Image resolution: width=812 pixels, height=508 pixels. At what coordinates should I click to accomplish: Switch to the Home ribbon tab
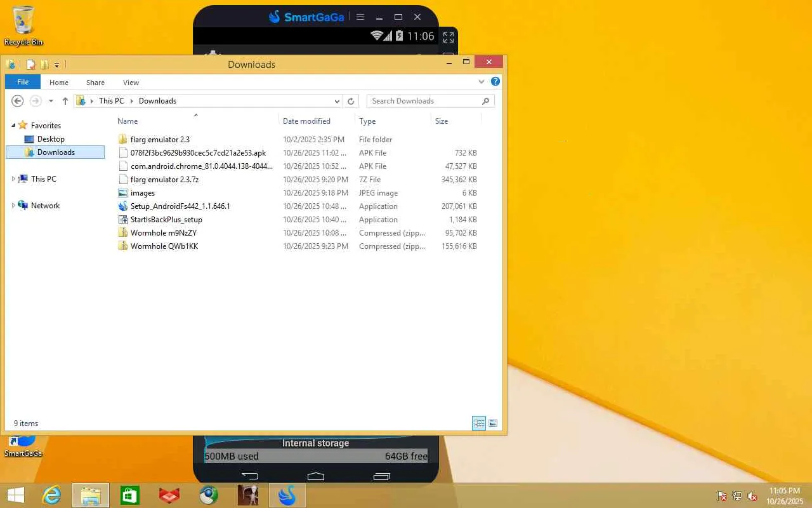(59, 83)
